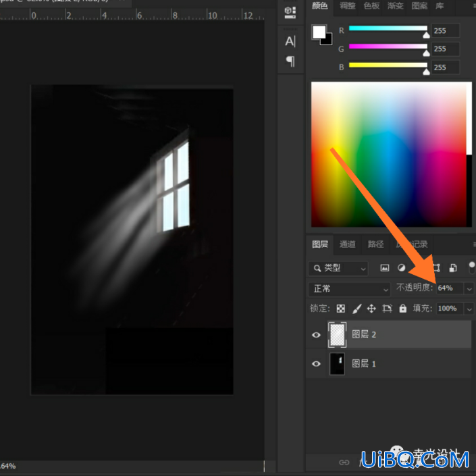Switch to the 图层 tab
Image resolution: width=476 pixels, height=476 pixels.
[x=320, y=244]
